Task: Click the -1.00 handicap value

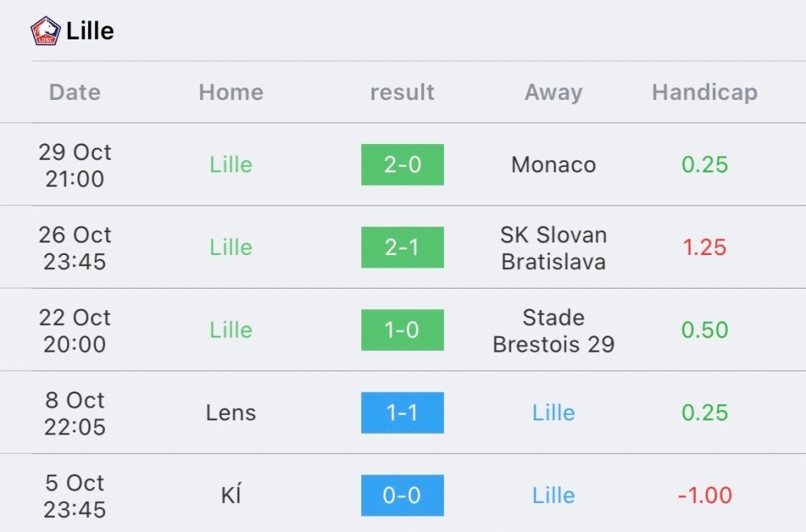Action: [x=704, y=496]
